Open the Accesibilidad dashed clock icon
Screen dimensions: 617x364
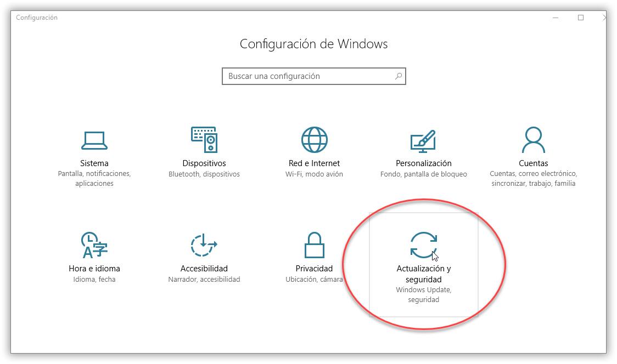pyautogui.click(x=204, y=245)
